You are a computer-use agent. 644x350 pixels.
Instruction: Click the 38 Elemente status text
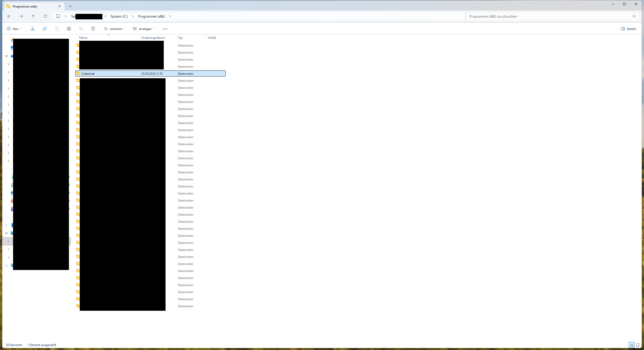14,345
